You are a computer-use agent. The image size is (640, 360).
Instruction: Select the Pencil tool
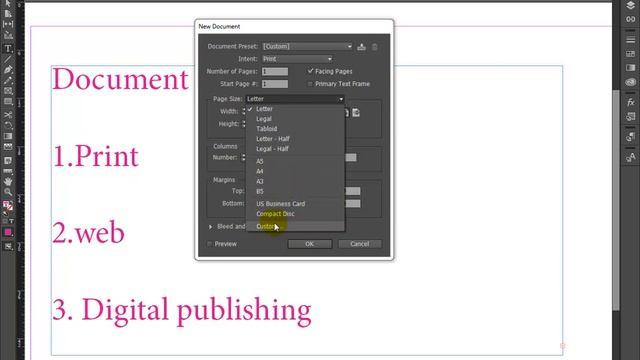[8, 80]
